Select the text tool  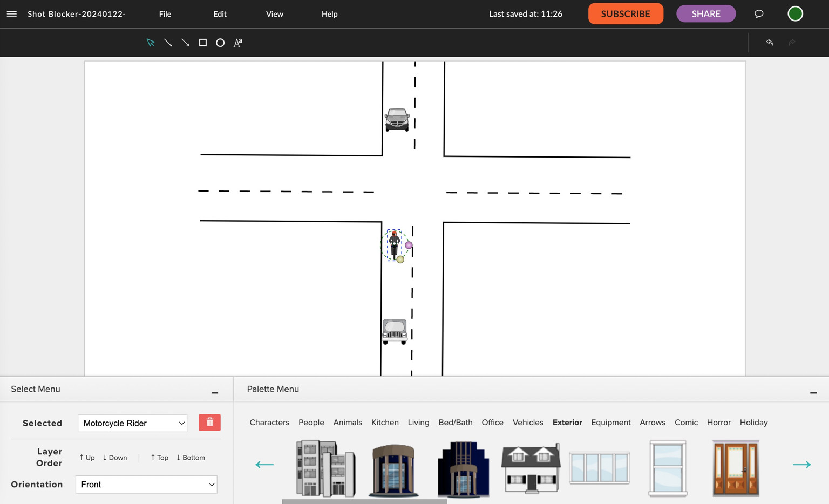tap(237, 43)
